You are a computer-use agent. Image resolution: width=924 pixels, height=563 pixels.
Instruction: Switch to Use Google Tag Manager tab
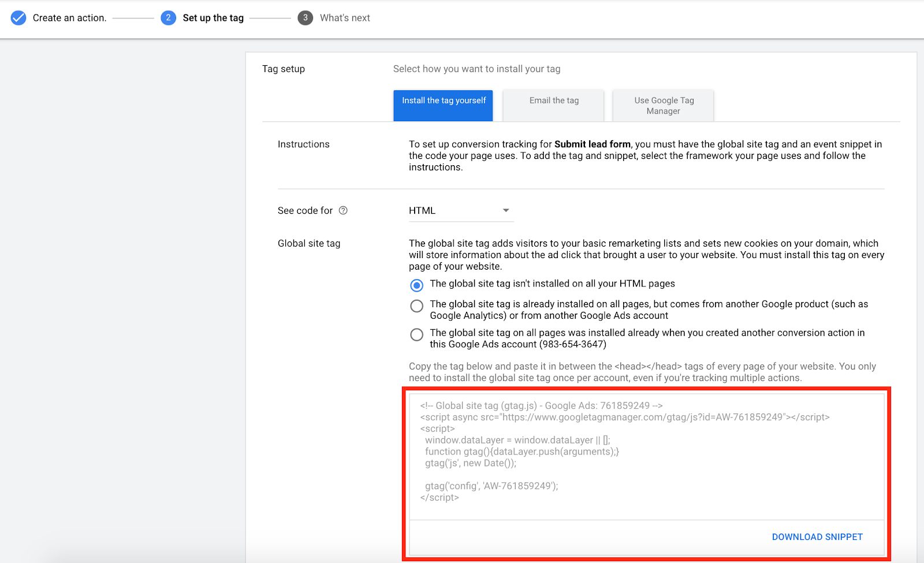(x=664, y=106)
